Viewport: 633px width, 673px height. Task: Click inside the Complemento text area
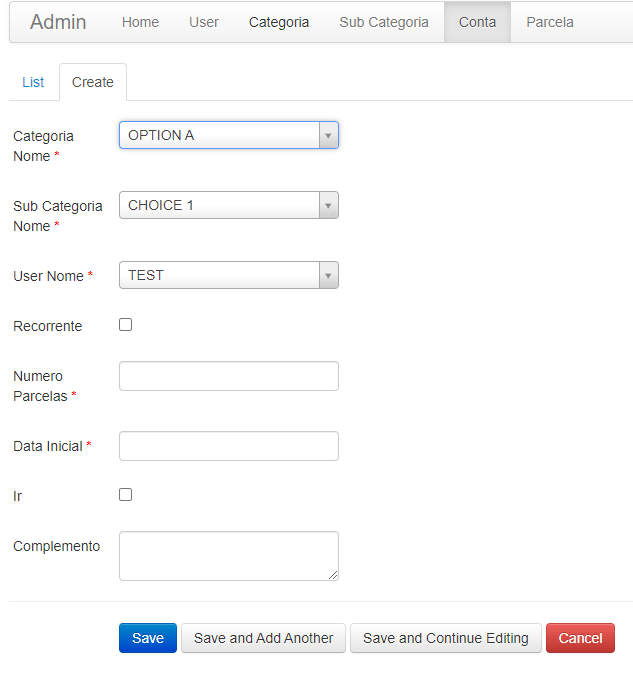pos(229,556)
